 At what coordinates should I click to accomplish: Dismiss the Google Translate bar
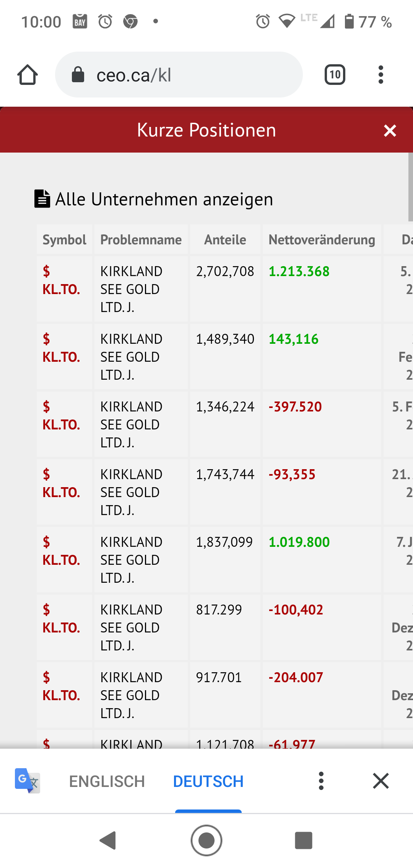(x=380, y=781)
